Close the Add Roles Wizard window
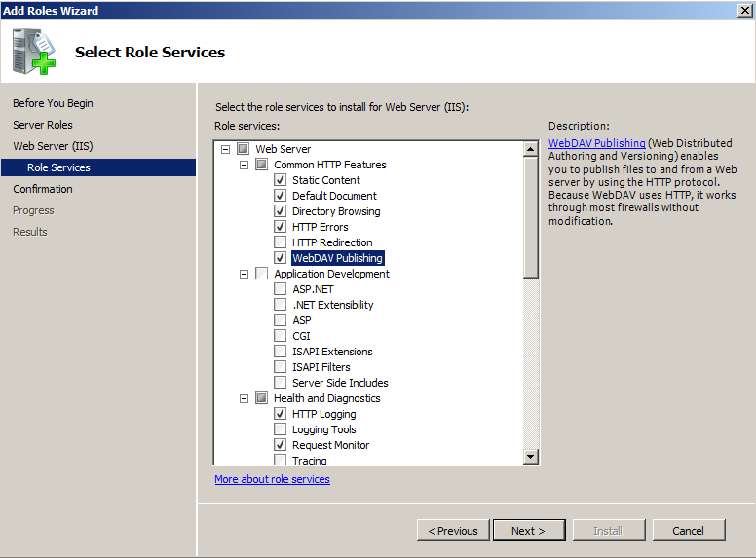Viewport: 756px width, 558px height. [745, 10]
